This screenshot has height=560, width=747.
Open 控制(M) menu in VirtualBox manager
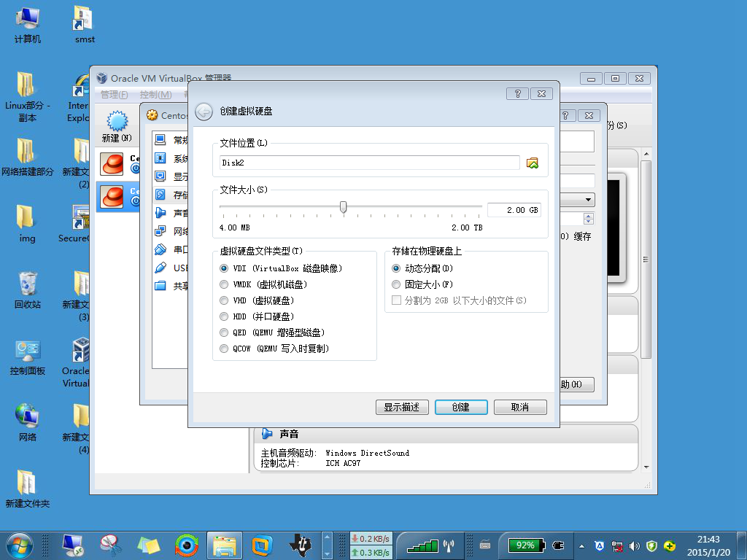[x=155, y=95]
